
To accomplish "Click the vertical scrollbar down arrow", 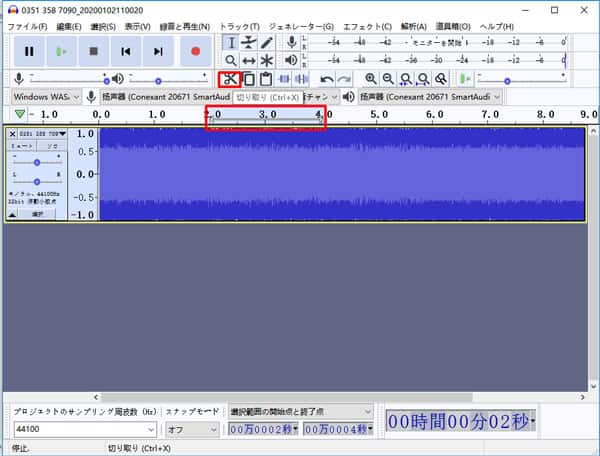I will 593,386.
